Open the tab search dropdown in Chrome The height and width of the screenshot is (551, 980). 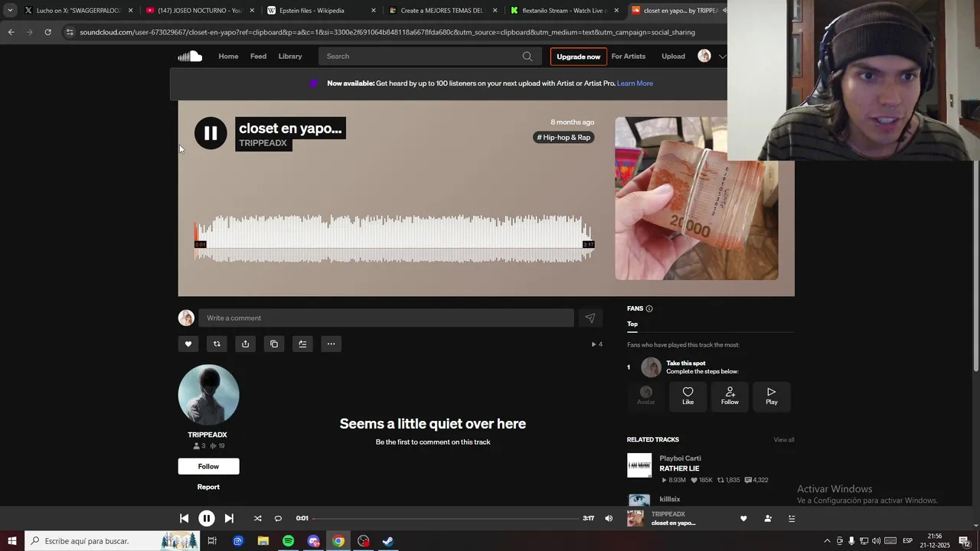pos(10,11)
